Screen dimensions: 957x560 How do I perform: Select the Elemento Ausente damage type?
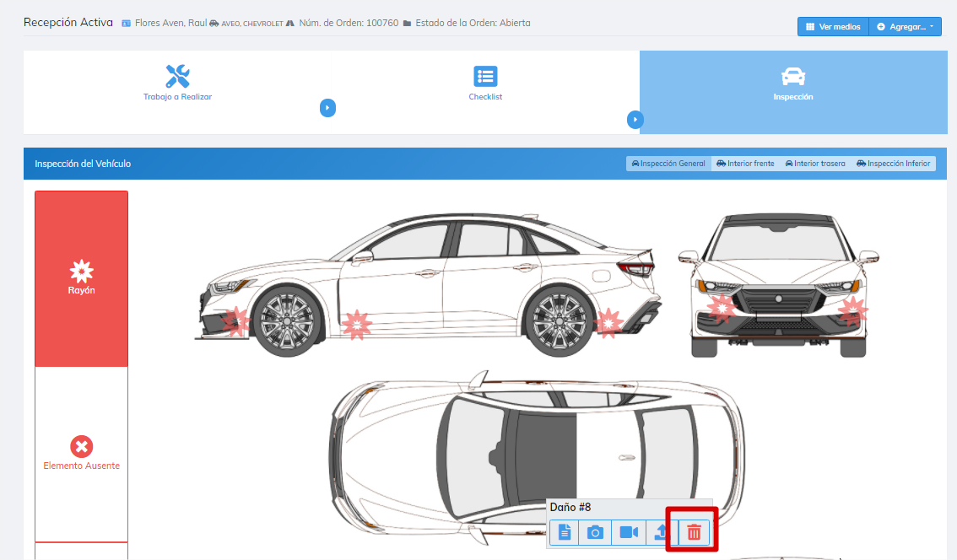[x=82, y=454]
